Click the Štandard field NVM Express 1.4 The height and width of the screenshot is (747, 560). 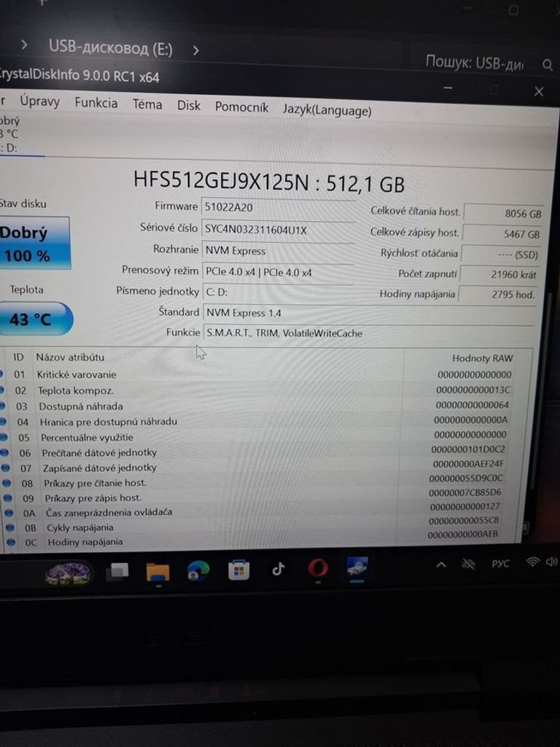coord(369,312)
